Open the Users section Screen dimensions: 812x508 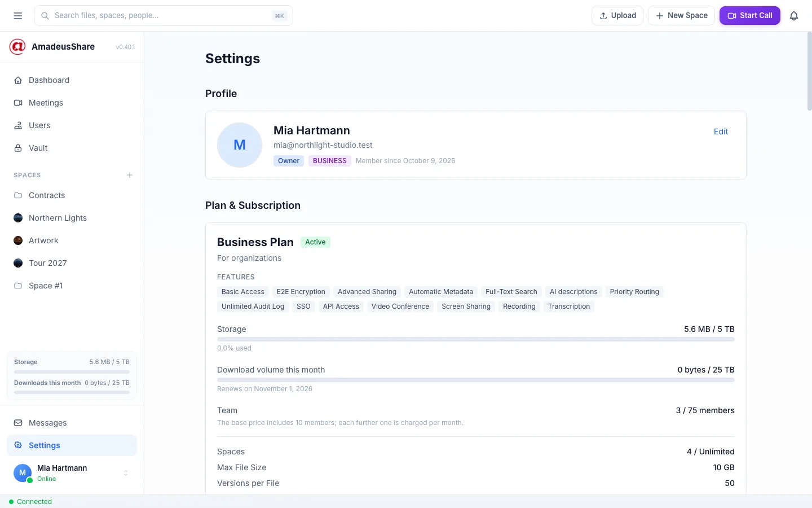(x=72, y=125)
